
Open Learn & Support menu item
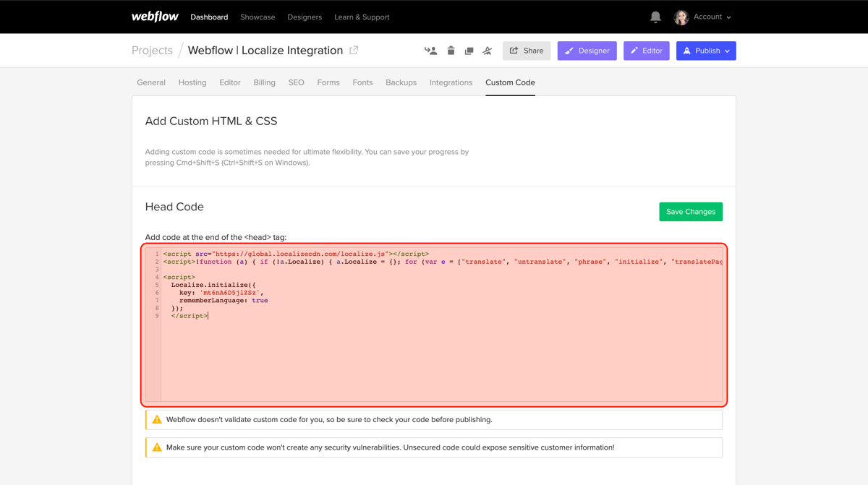point(362,17)
